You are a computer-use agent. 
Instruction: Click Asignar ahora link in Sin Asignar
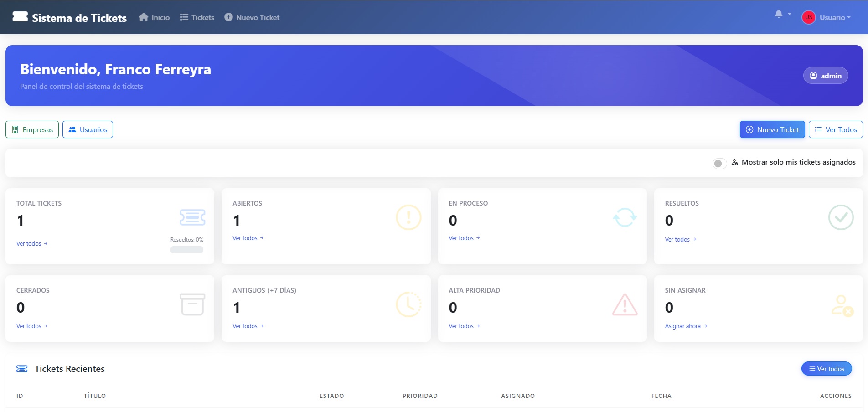click(686, 326)
